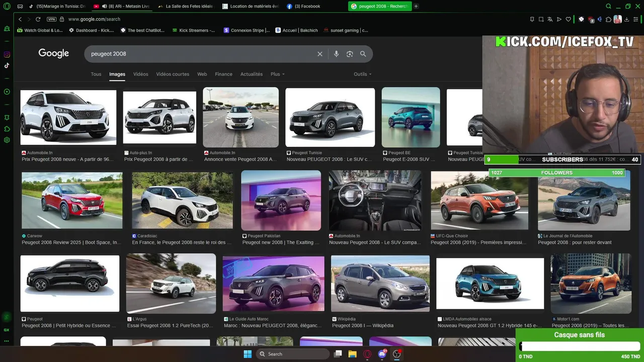The height and width of the screenshot is (362, 644).
Task: Open the GX icon at sidebar bottom
Action: [7, 330]
